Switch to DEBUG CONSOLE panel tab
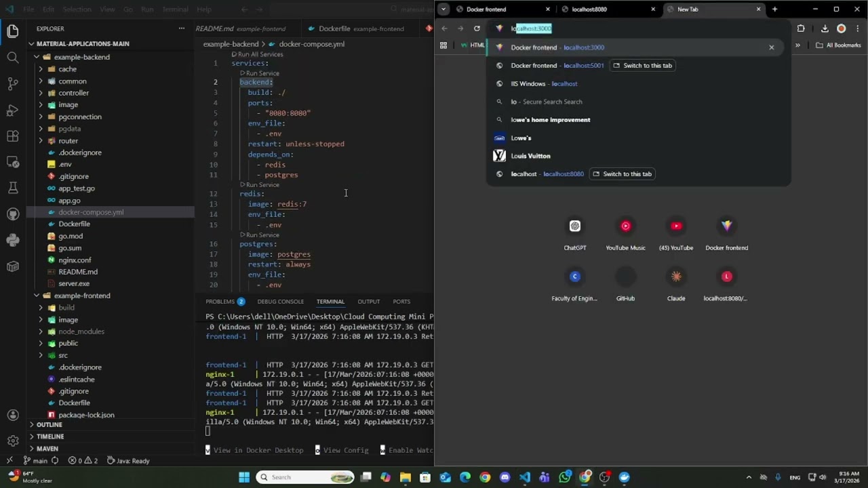 coord(281,302)
